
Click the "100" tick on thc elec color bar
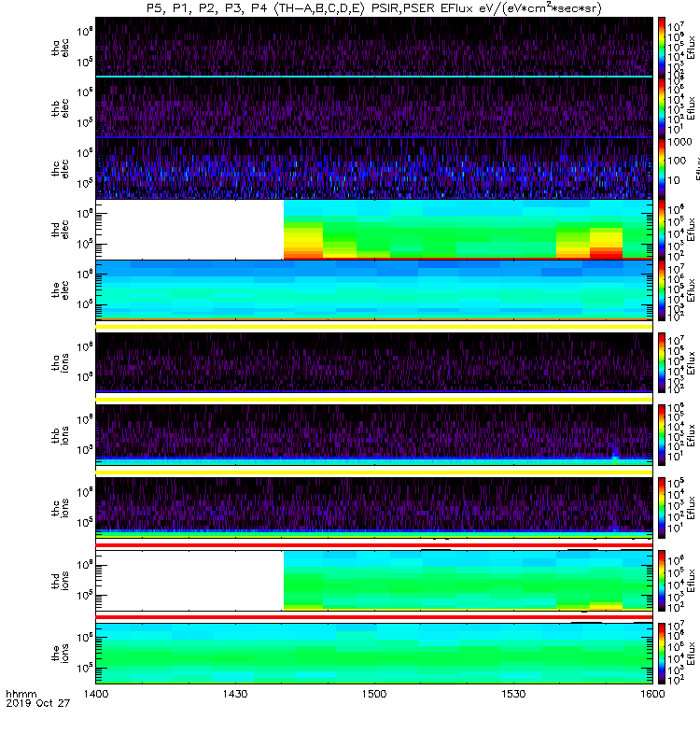(677, 161)
